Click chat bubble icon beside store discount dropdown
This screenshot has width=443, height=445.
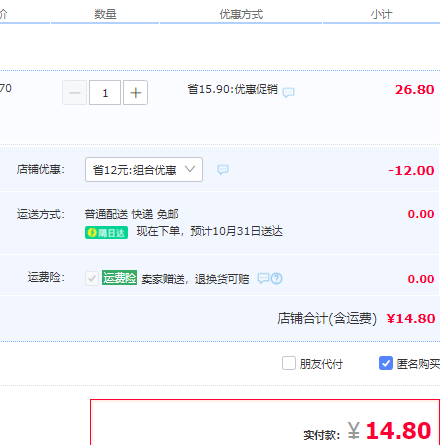tap(223, 170)
